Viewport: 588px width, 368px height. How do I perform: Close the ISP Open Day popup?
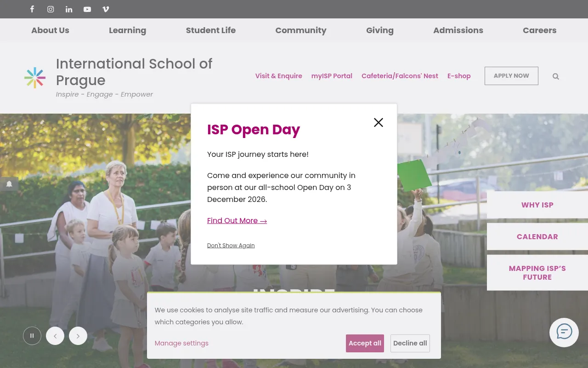coord(379,122)
